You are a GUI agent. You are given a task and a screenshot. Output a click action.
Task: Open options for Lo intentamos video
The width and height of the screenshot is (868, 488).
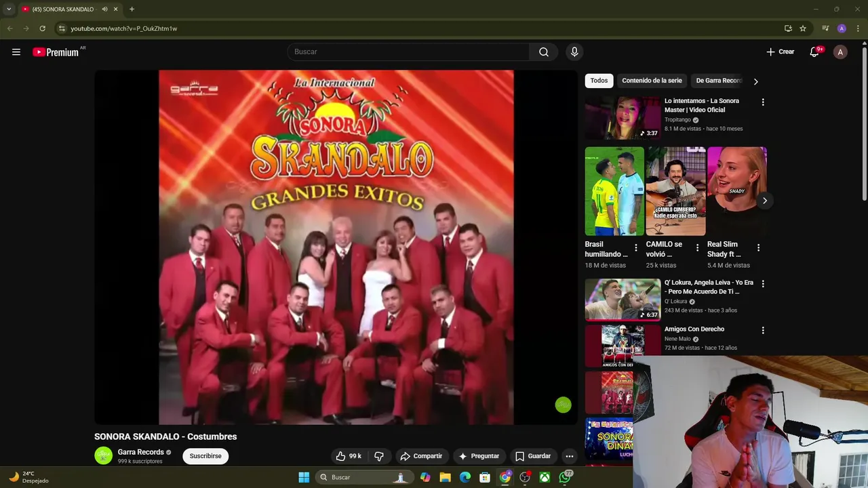tap(763, 102)
